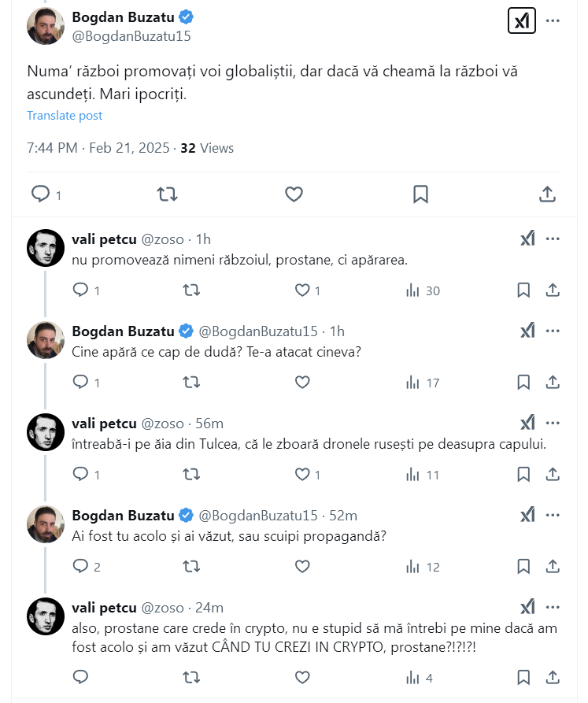
Task: Repost the main post about globaliștii
Action: click(x=167, y=194)
